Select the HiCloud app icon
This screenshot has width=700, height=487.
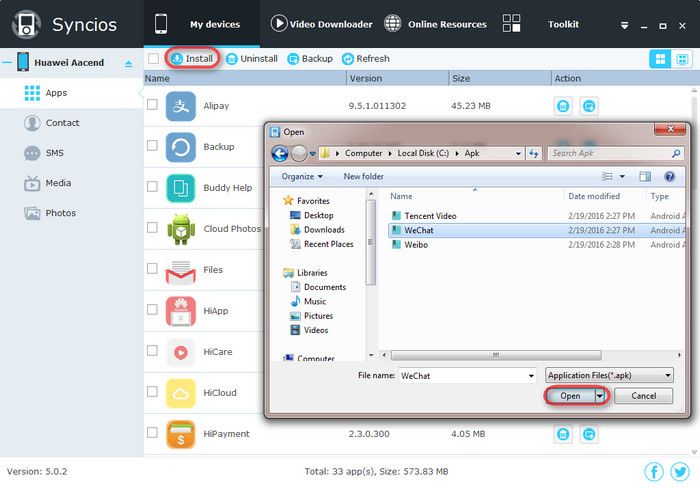click(x=180, y=393)
